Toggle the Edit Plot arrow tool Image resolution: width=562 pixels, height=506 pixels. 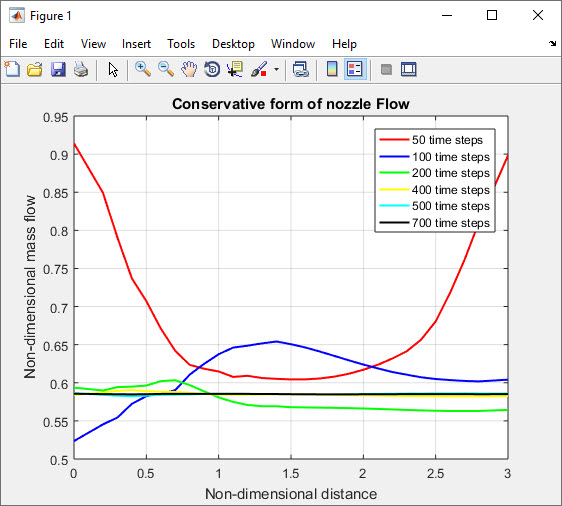113,69
